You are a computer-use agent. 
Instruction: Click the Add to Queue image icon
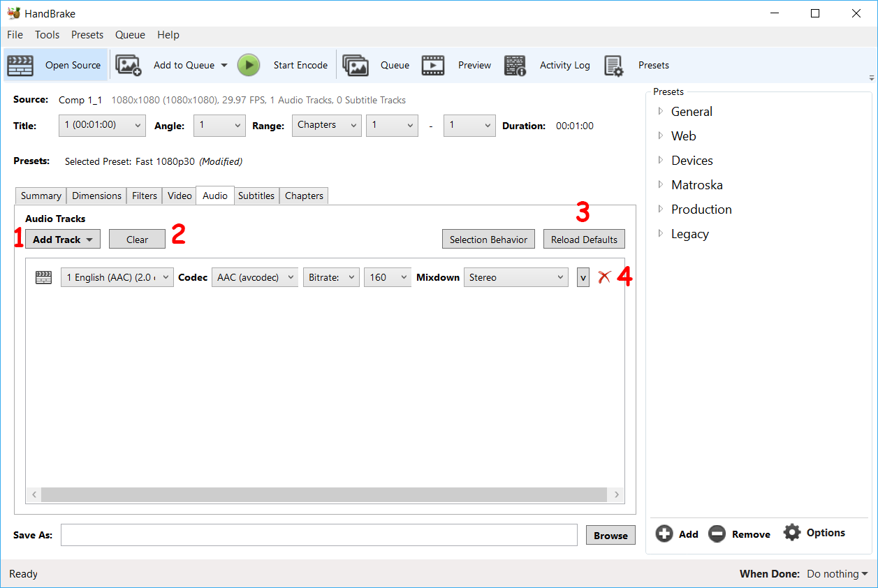(129, 65)
